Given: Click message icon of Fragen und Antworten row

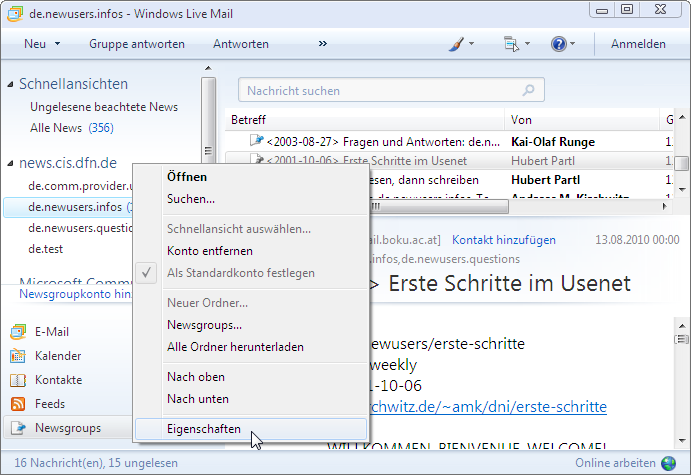Looking at the screenshot, I should point(256,141).
